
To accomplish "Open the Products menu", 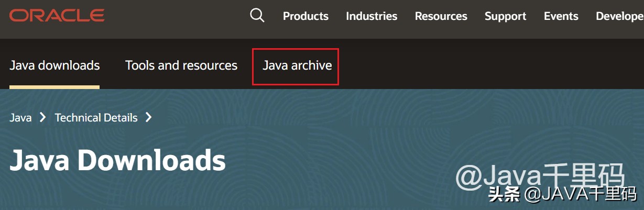I will (305, 16).
